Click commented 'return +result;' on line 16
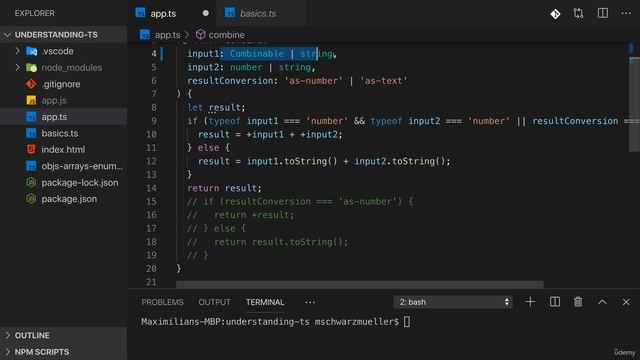This screenshot has width=640, height=360. (x=254, y=215)
